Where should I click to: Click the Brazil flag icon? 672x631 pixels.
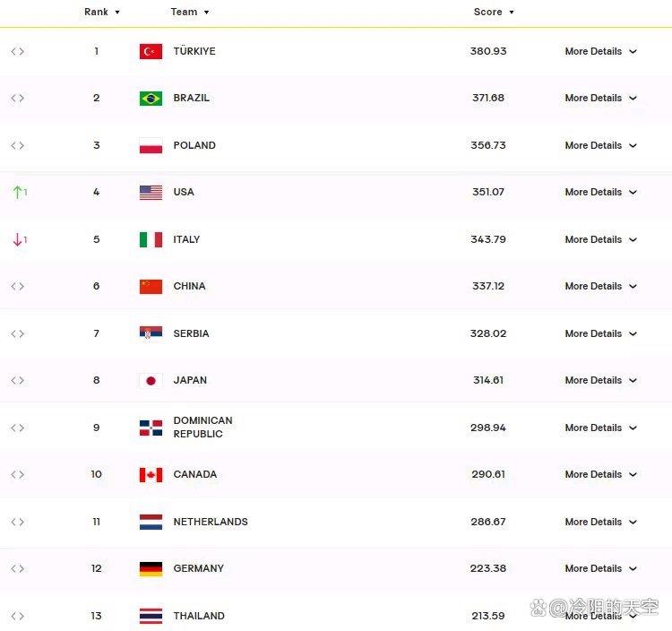(x=151, y=99)
